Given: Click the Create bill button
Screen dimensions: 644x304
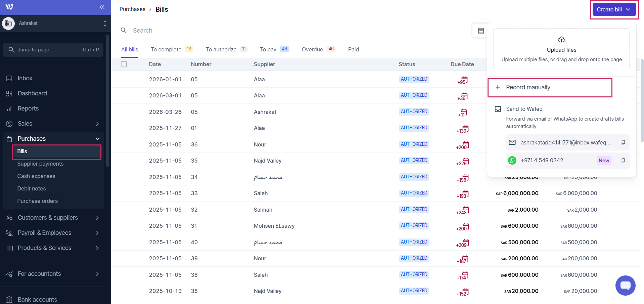Looking at the screenshot, I should [613, 9].
